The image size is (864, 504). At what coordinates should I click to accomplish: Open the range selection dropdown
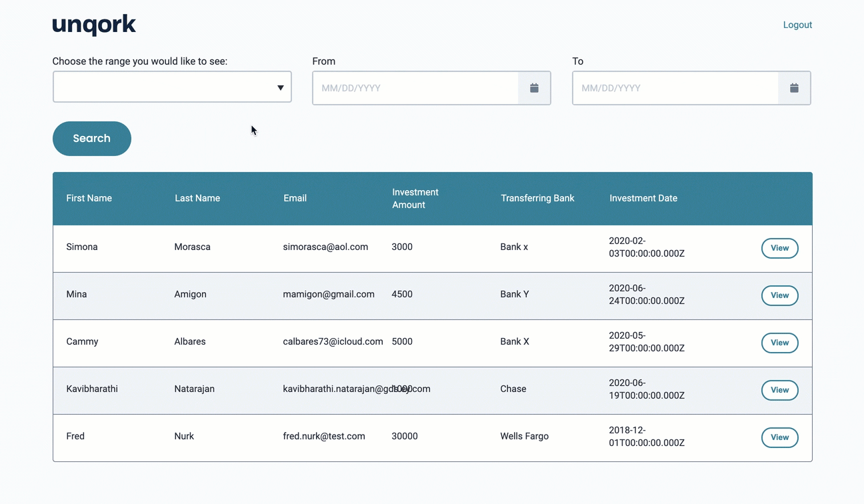coord(172,87)
